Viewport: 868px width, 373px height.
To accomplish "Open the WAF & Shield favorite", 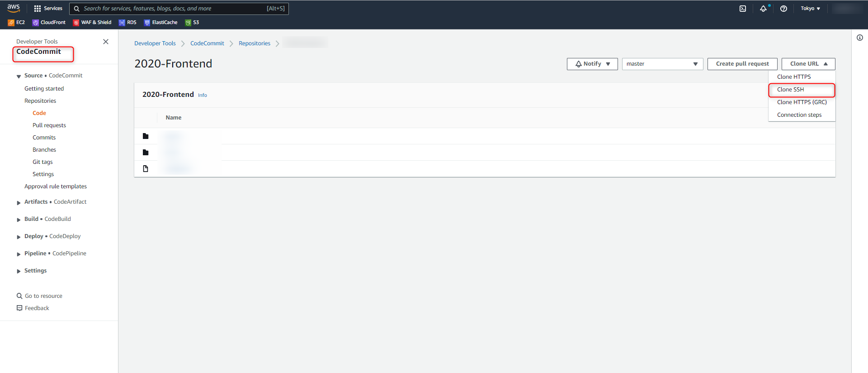I will click(92, 22).
